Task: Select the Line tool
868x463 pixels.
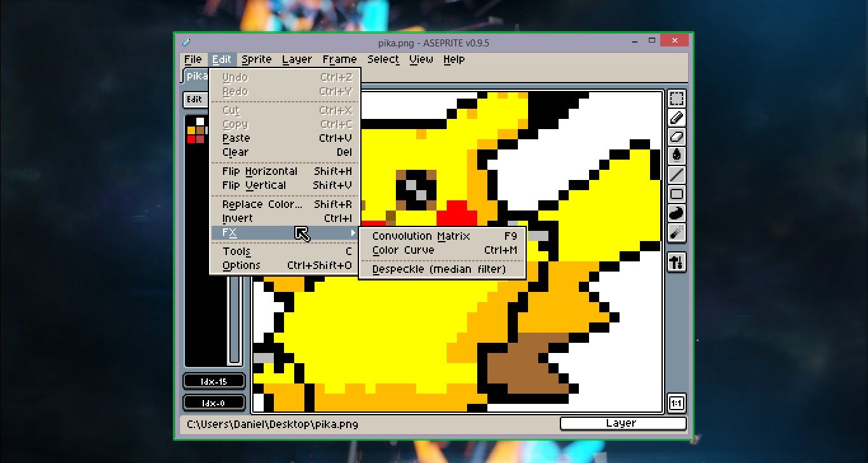Action: (677, 174)
